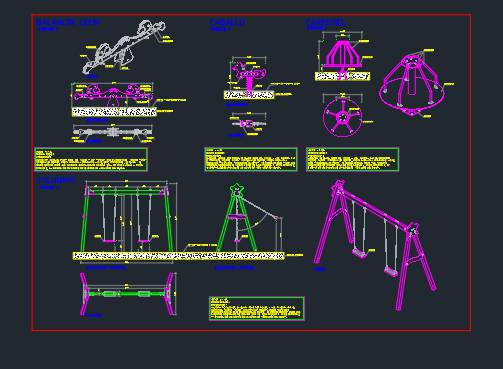Click the bottom center swing notes box

pos(257,309)
